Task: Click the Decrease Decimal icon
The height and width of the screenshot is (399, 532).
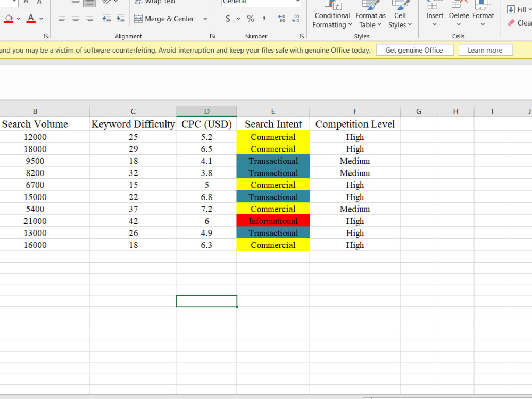Action: coord(295,19)
